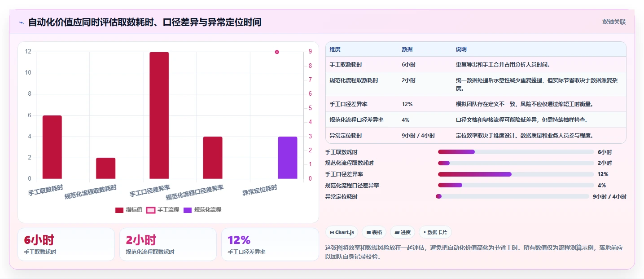Image resolution: width=644 pixels, height=279 pixels.
Task: Click the 异常定位耗时 progress bar
Action: pyautogui.click(x=513, y=196)
